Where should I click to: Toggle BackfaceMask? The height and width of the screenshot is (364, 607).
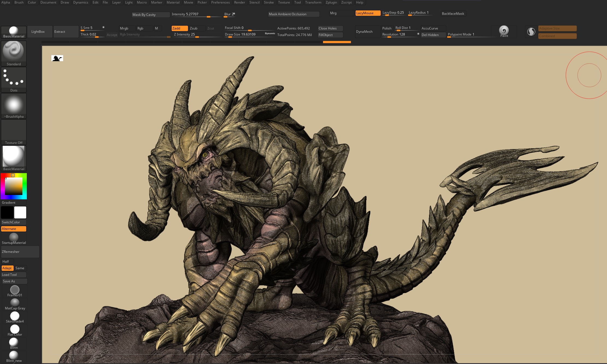click(x=453, y=14)
